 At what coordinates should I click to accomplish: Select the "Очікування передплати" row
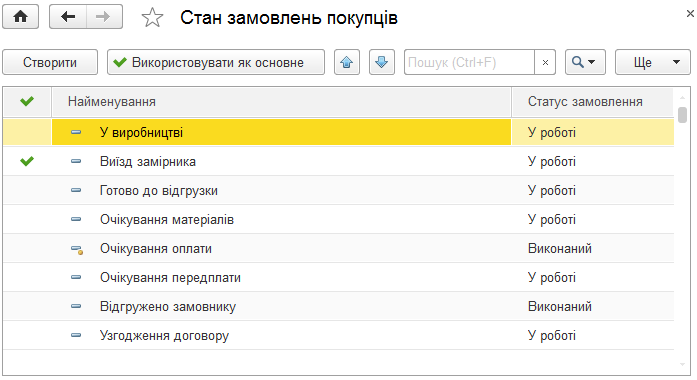[x=338, y=278]
